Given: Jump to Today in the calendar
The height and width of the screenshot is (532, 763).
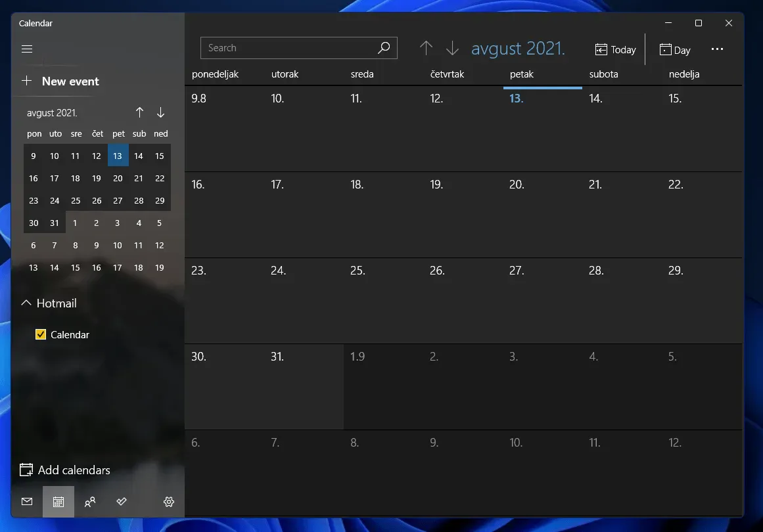Looking at the screenshot, I should (x=615, y=50).
